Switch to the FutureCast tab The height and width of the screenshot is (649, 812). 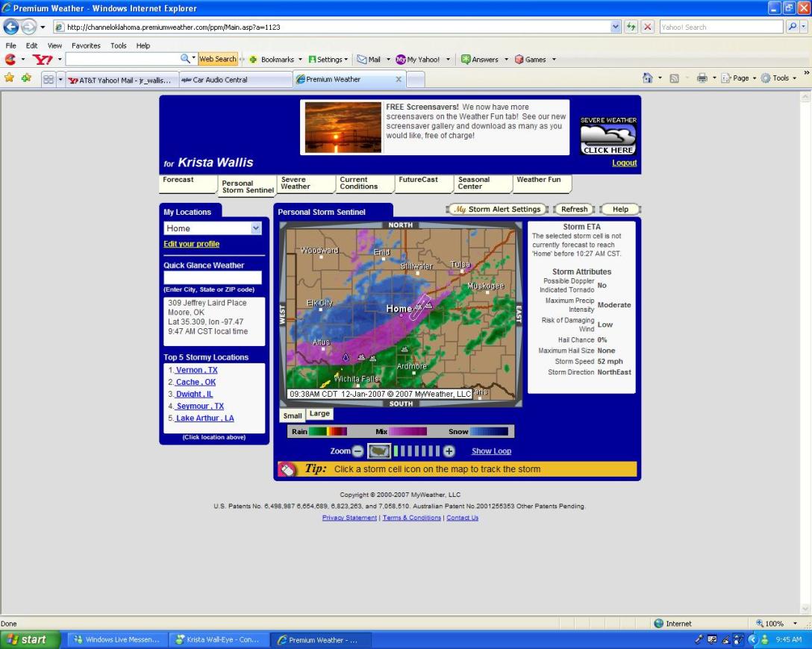pos(424,184)
